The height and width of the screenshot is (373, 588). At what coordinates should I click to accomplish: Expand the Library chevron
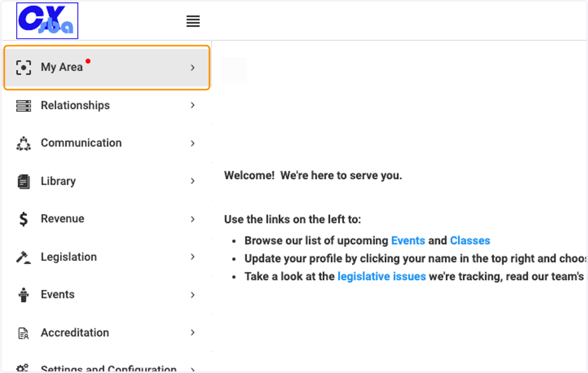pyautogui.click(x=193, y=181)
